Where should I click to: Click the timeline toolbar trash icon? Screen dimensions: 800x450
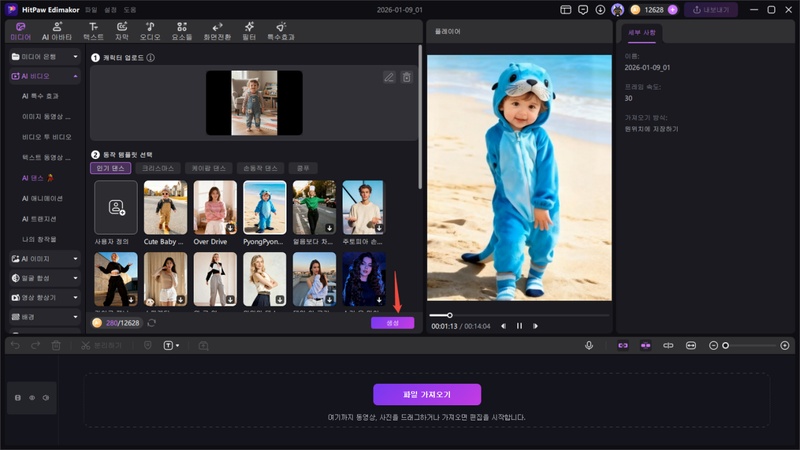click(56, 345)
